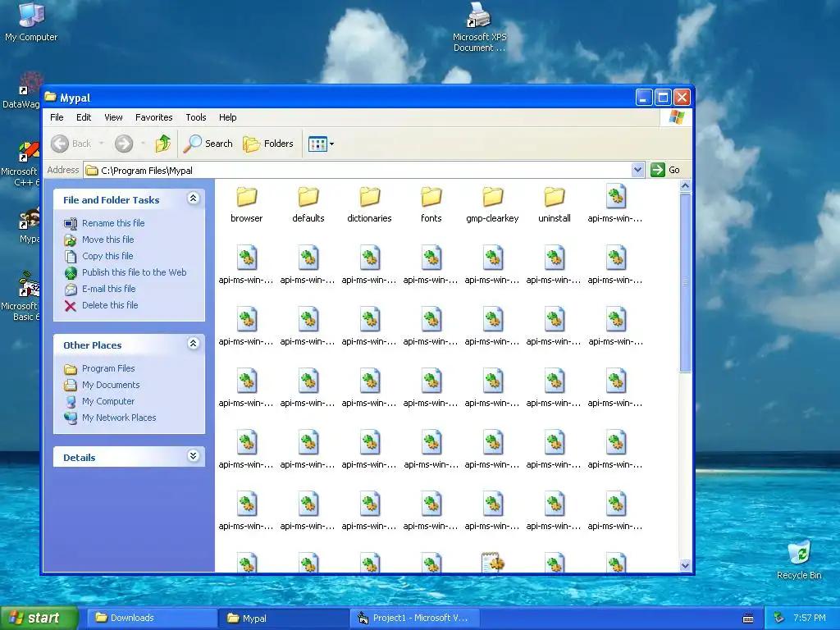This screenshot has height=630, width=840.
Task: Open the Views dropdown button
Action: coord(321,144)
